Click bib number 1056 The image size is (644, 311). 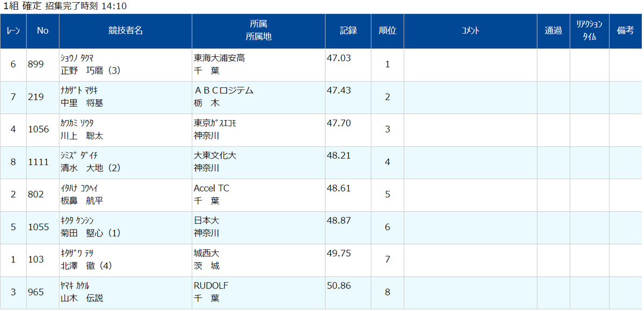[x=38, y=129]
